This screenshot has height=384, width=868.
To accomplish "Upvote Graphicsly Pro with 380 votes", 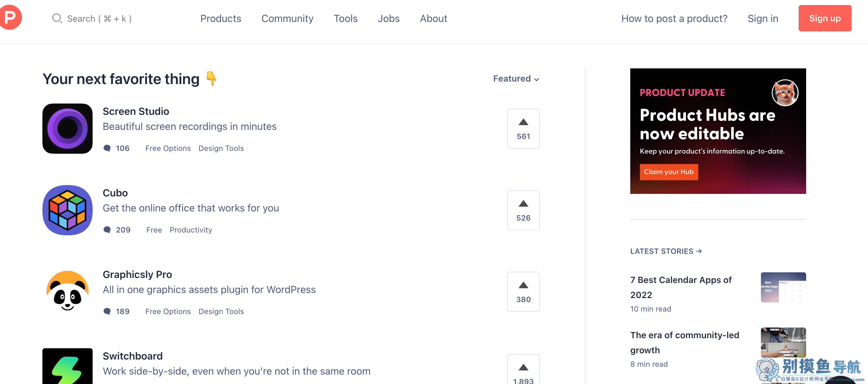I will point(523,291).
